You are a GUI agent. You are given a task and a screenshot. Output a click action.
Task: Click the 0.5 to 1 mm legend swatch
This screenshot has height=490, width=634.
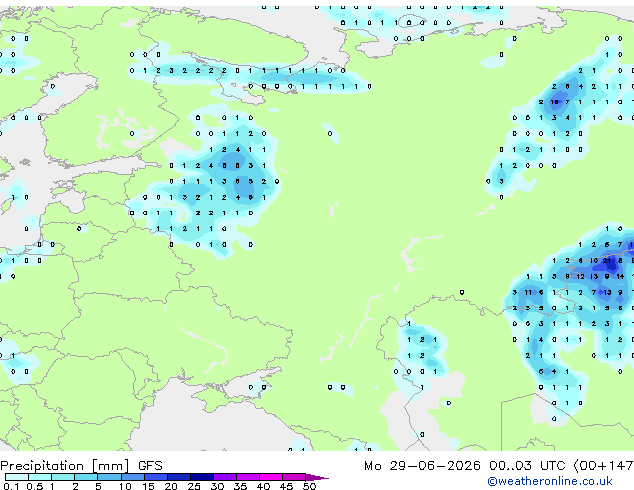(x=40, y=477)
